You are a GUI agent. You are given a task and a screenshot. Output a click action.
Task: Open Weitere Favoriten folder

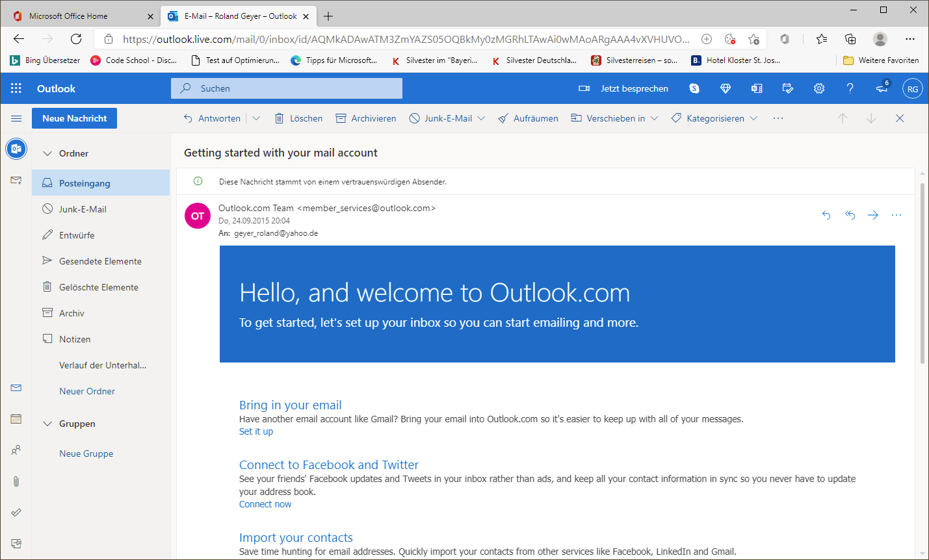(881, 60)
